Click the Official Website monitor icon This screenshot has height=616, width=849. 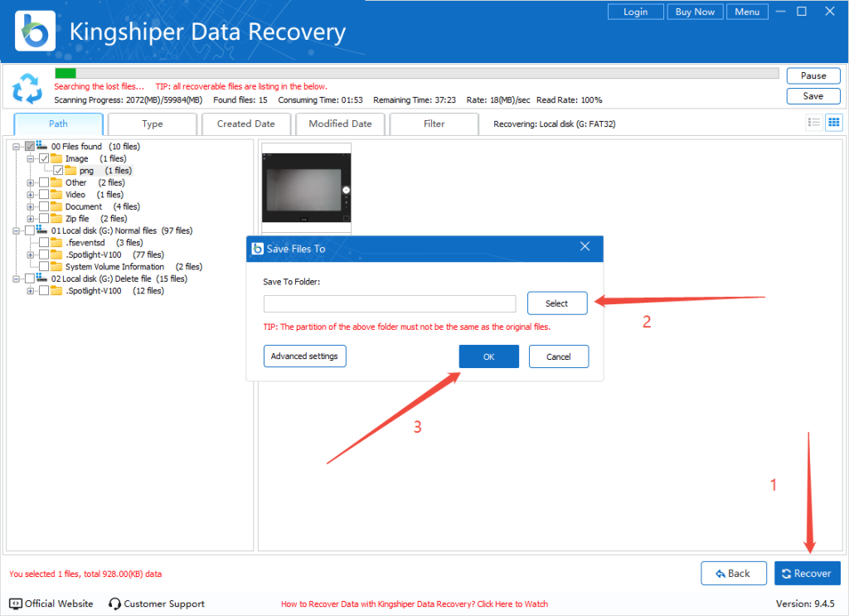click(15, 604)
